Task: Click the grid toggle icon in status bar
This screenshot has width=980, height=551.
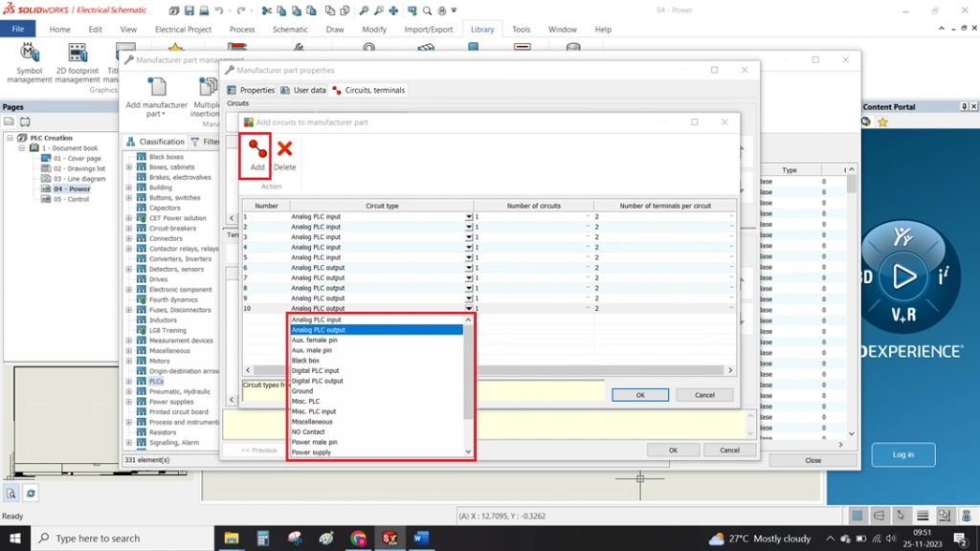Action: point(857,516)
